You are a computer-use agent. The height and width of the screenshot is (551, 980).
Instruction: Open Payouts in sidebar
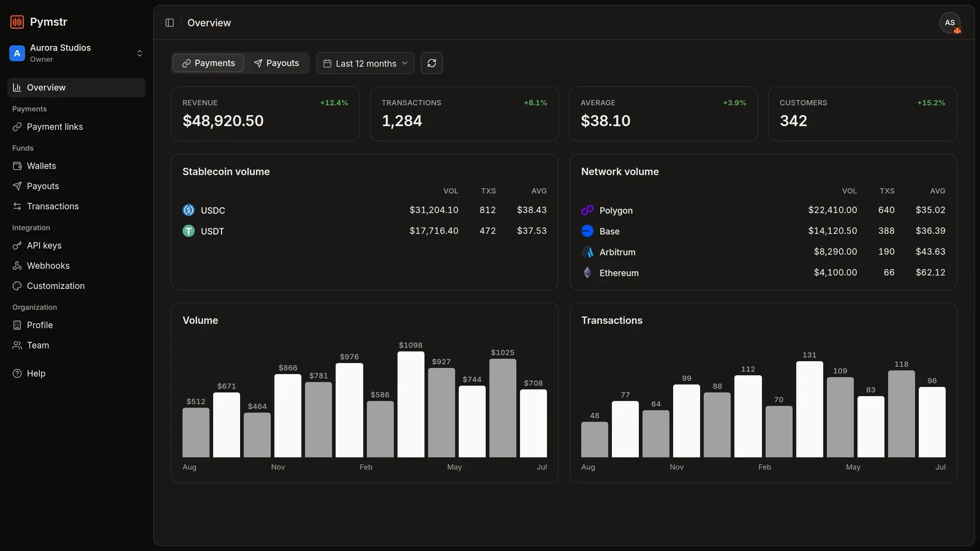pyautogui.click(x=77, y=186)
